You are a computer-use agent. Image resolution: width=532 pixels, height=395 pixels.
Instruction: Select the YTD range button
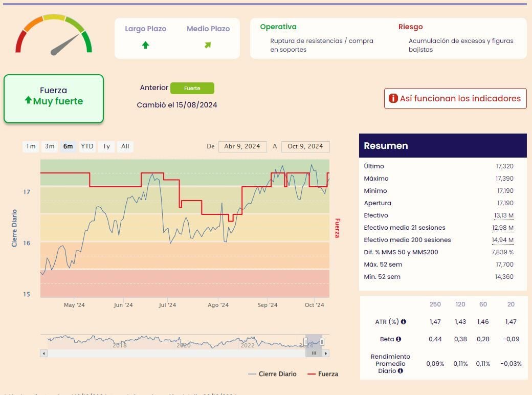tap(87, 147)
